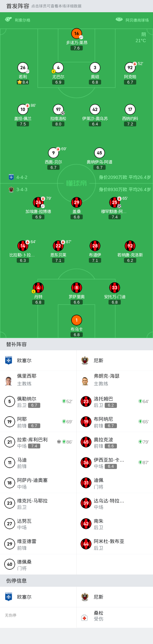Tap Auxerre team logo in injuries section

[x=9, y=597]
